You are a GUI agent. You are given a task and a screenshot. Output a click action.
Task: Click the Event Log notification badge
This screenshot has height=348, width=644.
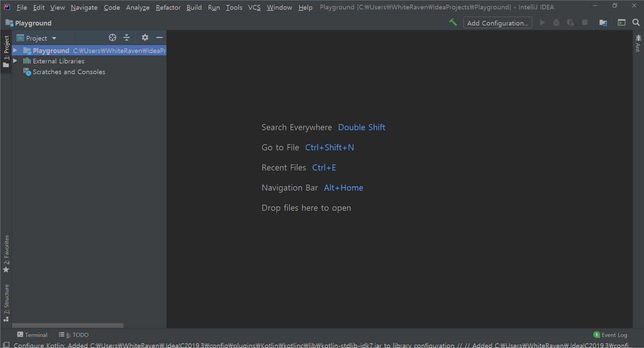point(596,335)
